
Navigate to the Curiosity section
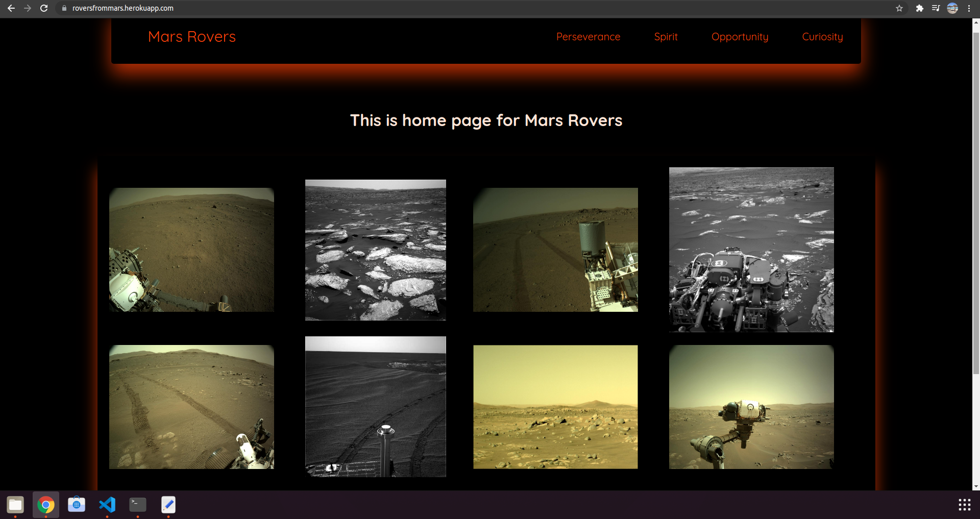822,36
